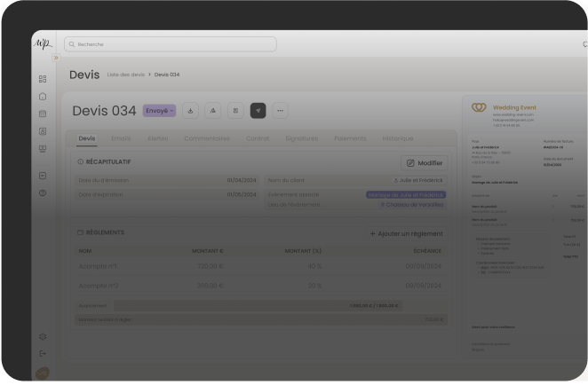Click the Wedding Event title in preview
This screenshot has width=588, height=385.
click(x=514, y=107)
